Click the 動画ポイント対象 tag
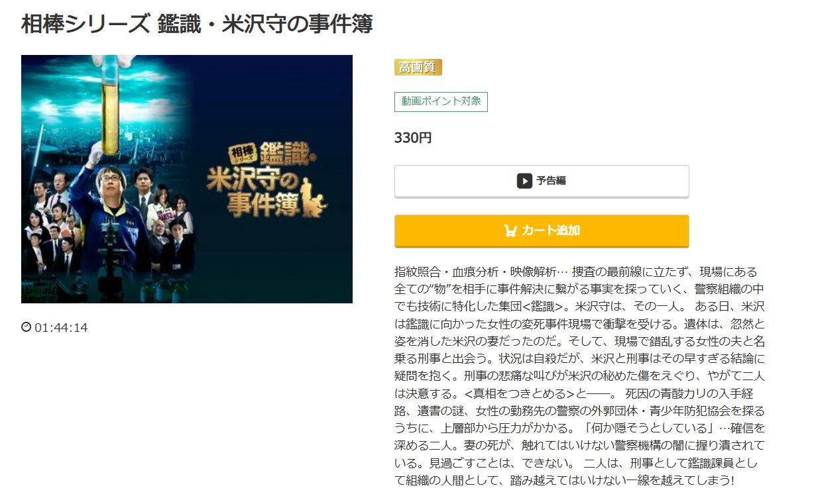This screenshot has height=504, width=816. pyautogui.click(x=441, y=102)
